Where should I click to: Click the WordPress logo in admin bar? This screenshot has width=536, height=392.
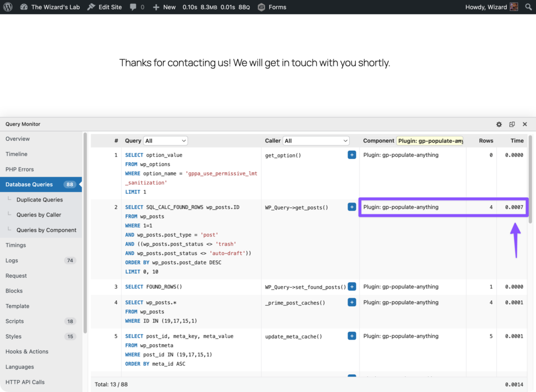point(8,7)
